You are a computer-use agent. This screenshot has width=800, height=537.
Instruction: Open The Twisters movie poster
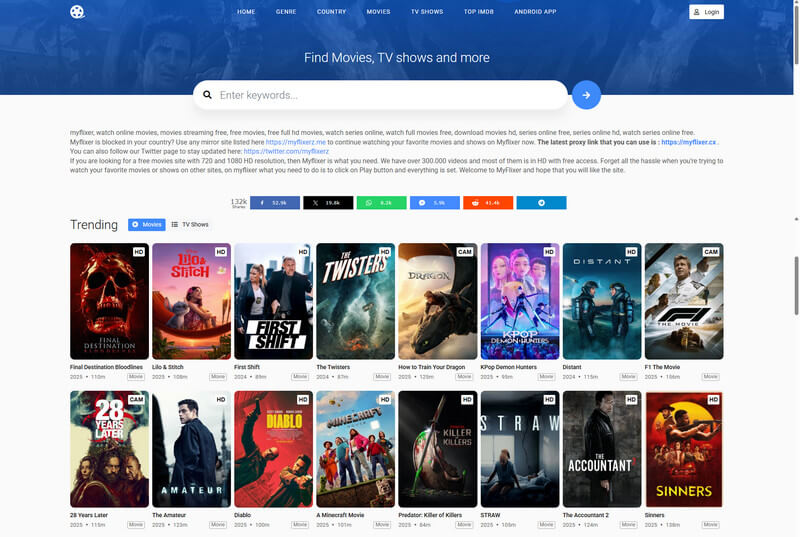pyautogui.click(x=356, y=301)
